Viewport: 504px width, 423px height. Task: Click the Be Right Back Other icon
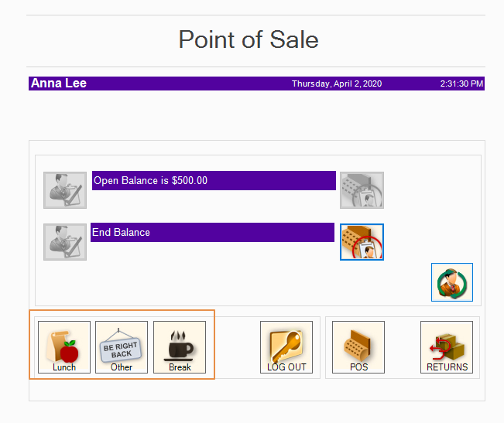pyautogui.click(x=122, y=345)
